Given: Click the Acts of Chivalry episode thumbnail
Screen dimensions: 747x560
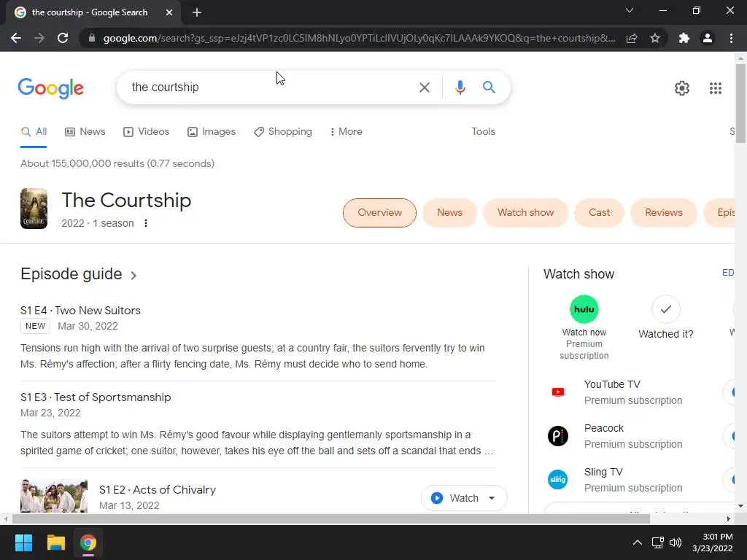Looking at the screenshot, I should click(x=54, y=496).
